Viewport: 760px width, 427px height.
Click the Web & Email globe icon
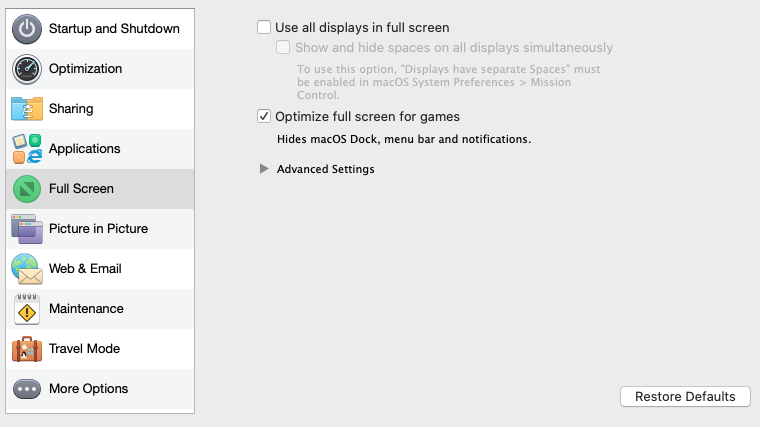[x=27, y=269]
